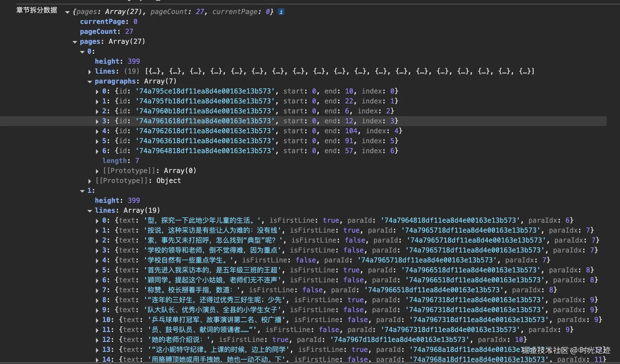Click the height: 399 property of page 1
620x364 pixels.
[117, 201]
